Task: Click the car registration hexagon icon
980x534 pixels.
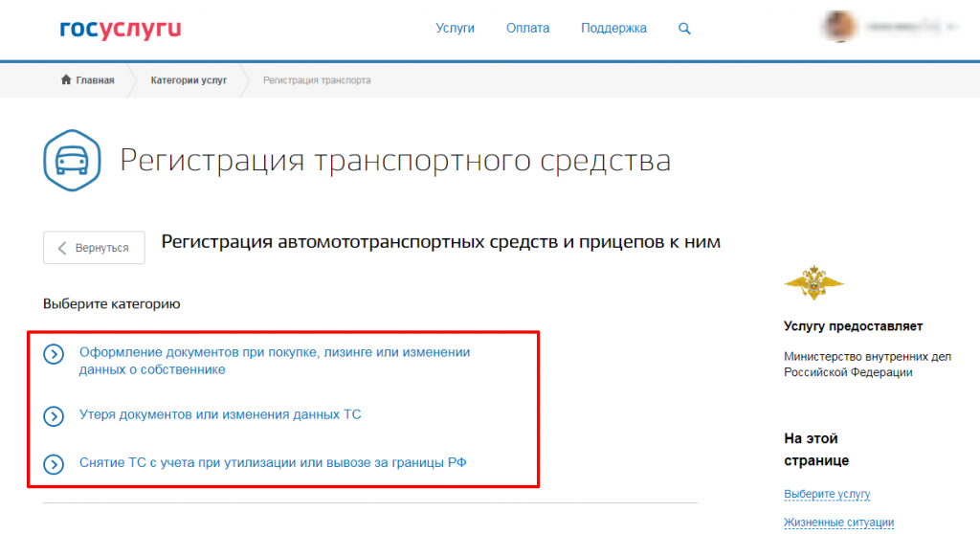Action: (72, 160)
